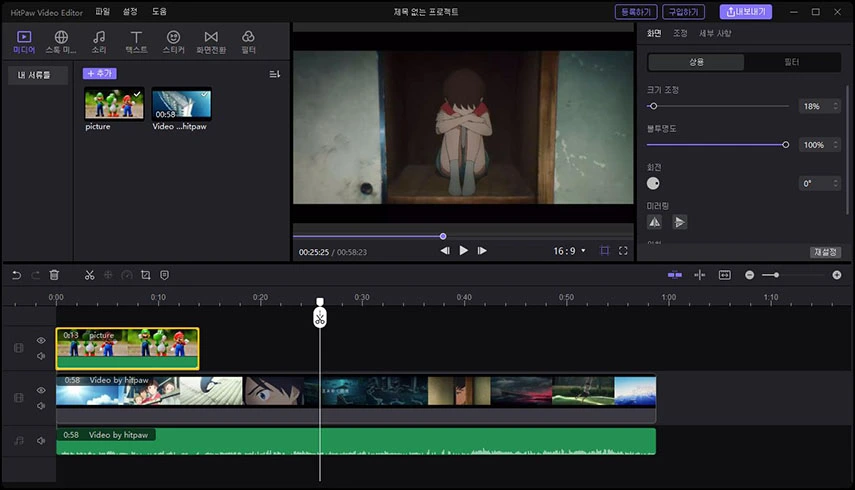Click the undo arrow in timeline toolbar
855x490 pixels.
[16, 275]
